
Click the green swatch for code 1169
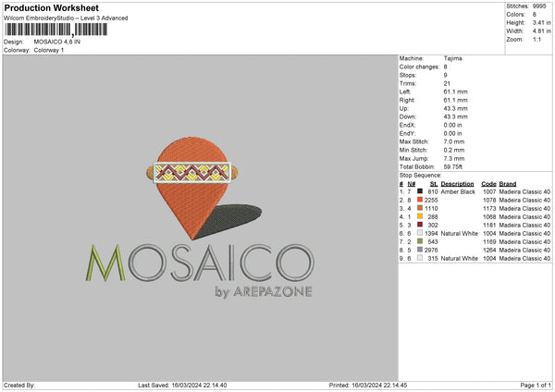pos(420,241)
